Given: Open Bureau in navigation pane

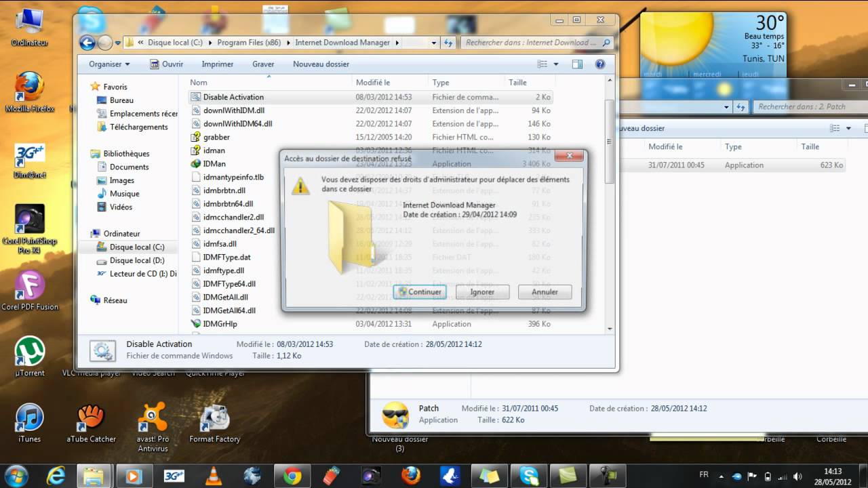Looking at the screenshot, I should [121, 100].
